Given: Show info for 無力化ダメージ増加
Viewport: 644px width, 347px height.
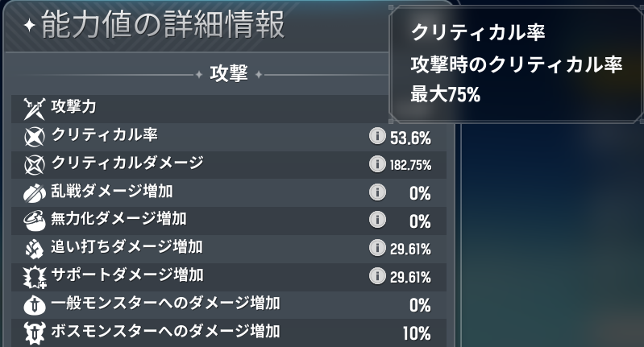Looking at the screenshot, I should pos(376,220).
